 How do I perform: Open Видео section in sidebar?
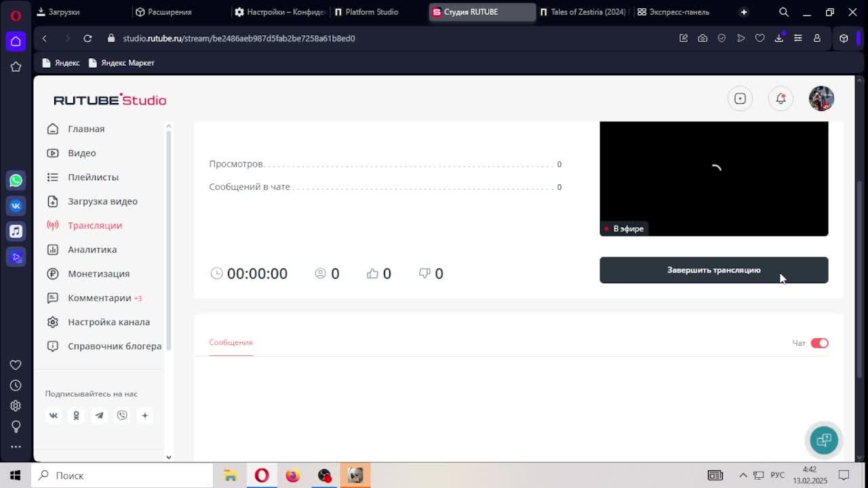(82, 153)
